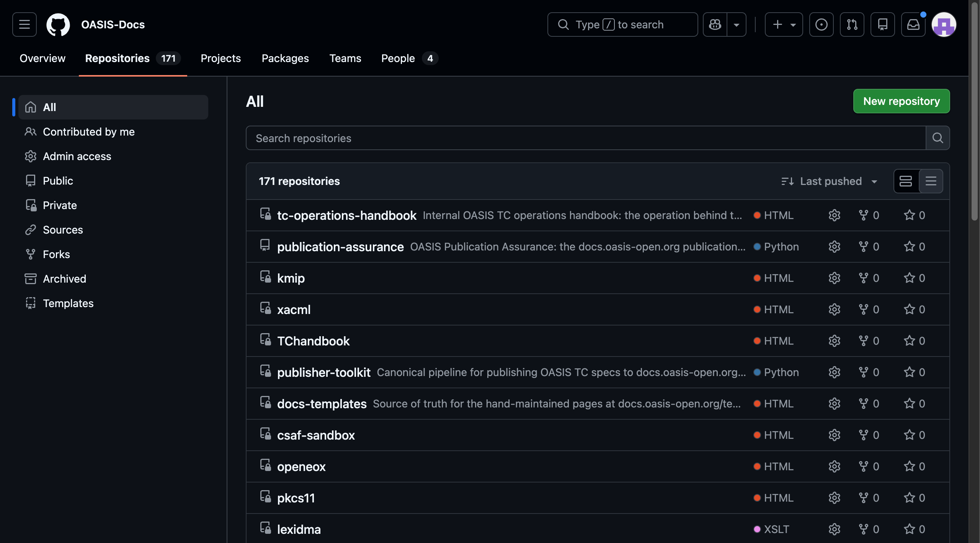Filter by Templates
Viewport: 980px width, 543px height.
pos(113,303)
